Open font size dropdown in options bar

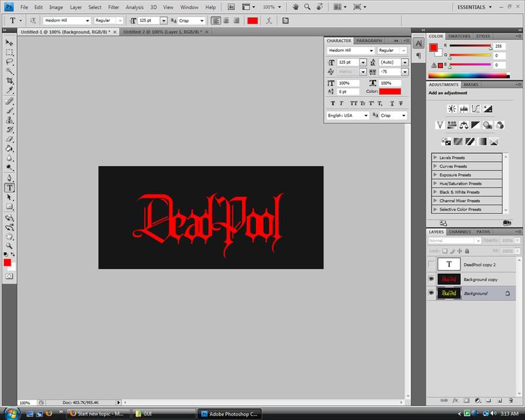tap(163, 21)
